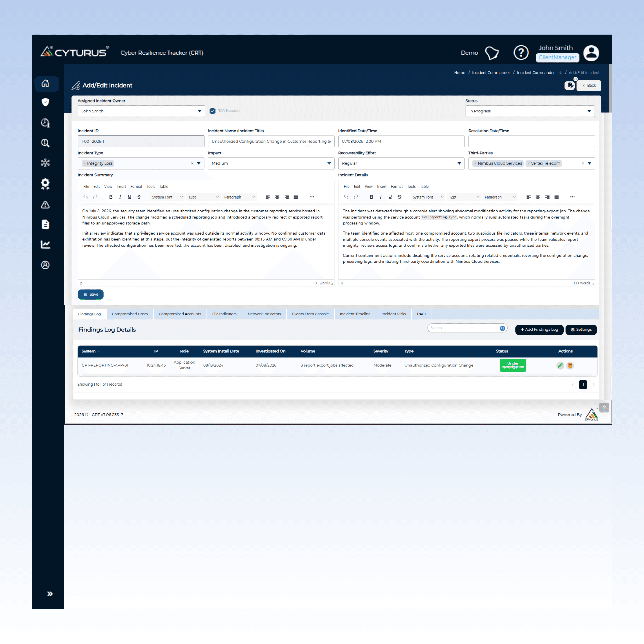Screen dimensions: 644x644
Task: Undo in the Incident Summary editor
Action: point(85,197)
